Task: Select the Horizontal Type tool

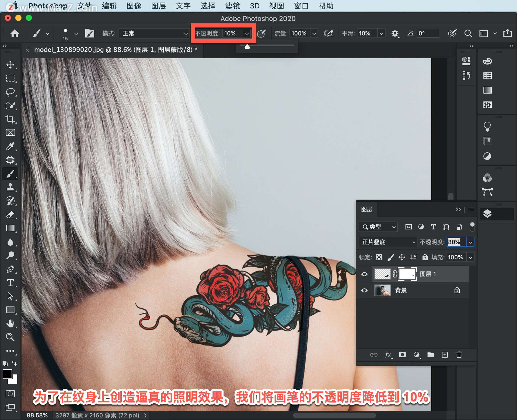Action: tap(10, 283)
